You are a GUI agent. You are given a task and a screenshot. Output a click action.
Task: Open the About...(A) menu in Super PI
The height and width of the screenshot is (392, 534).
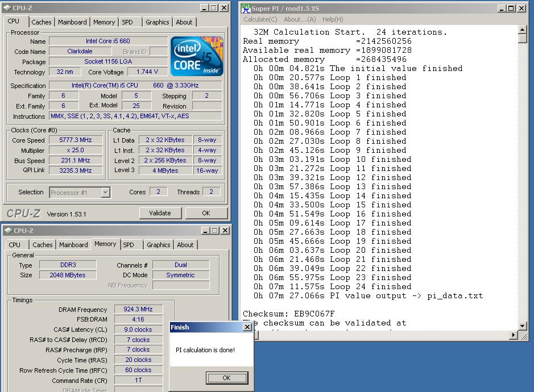coord(300,19)
